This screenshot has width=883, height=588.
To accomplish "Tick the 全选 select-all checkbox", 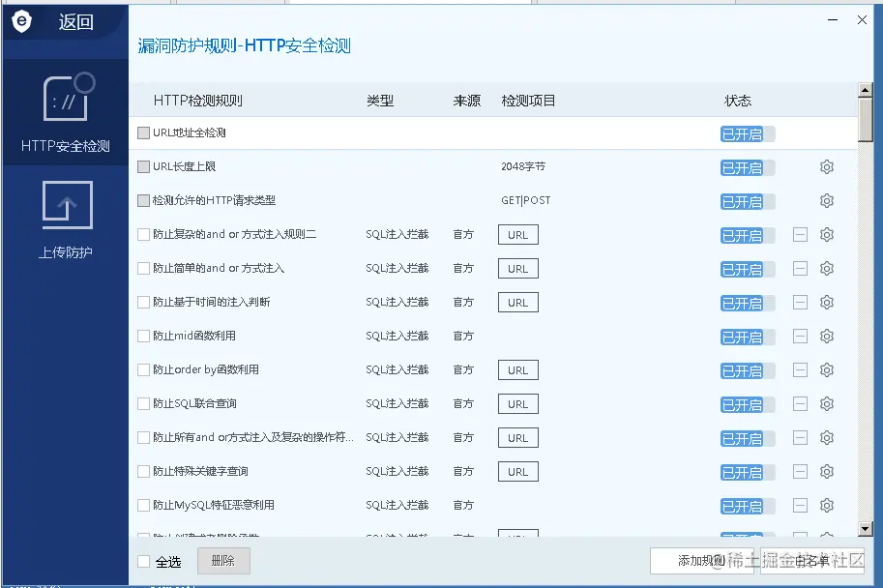I will 143,562.
